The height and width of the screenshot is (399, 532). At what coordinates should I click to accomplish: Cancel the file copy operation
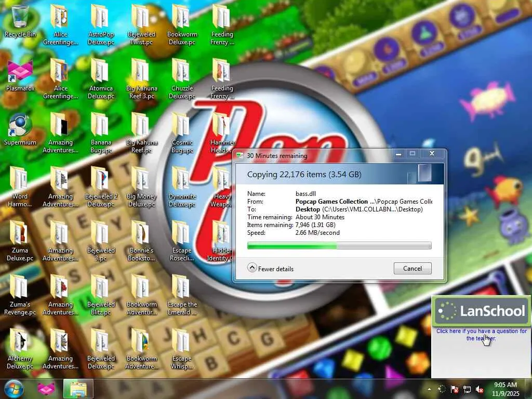[413, 269]
